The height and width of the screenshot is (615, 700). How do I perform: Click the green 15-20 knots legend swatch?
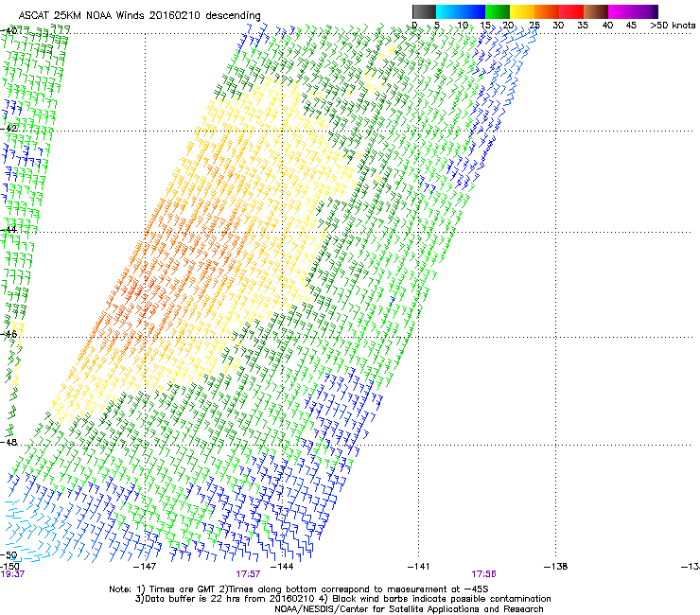point(498,11)
